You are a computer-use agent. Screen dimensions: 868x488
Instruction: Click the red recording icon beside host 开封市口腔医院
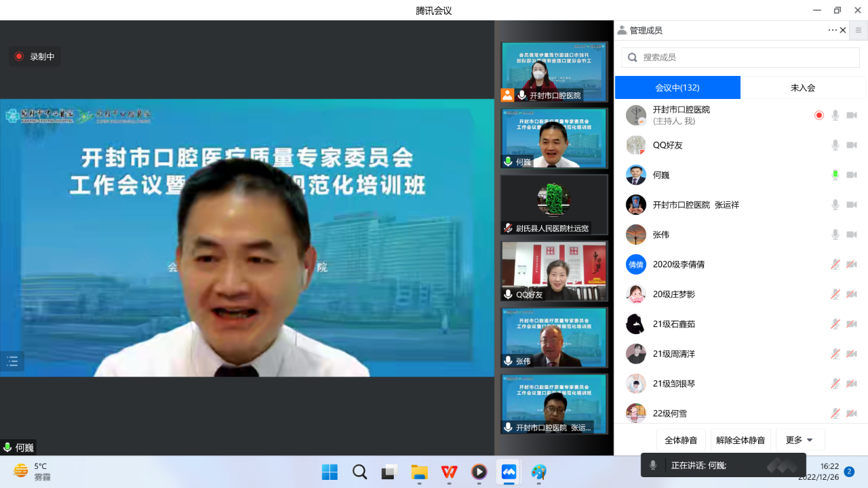coord(818,115)
